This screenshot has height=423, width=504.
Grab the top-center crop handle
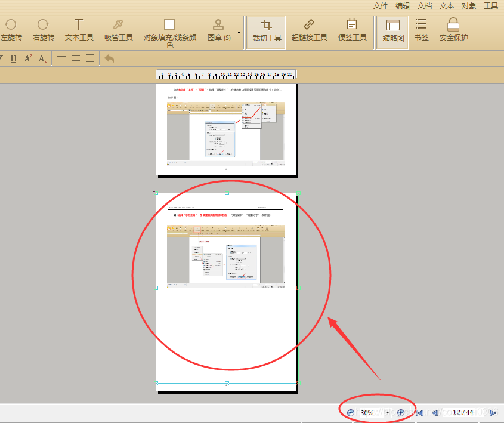227,193
